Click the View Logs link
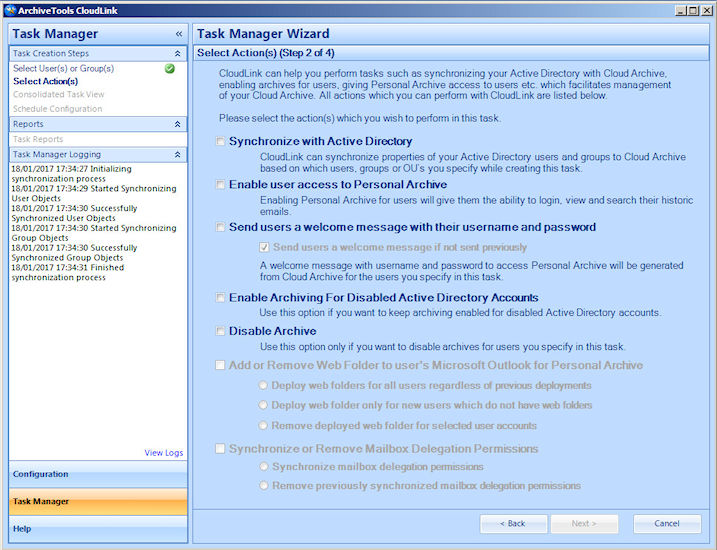This screenshot has width=717, height=550. tap(164, 453)
